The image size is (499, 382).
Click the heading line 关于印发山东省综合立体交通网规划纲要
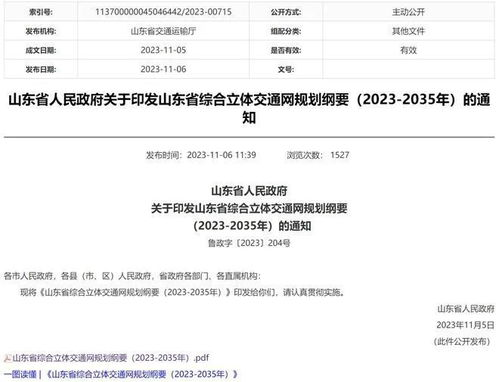(x=249, y=209)
